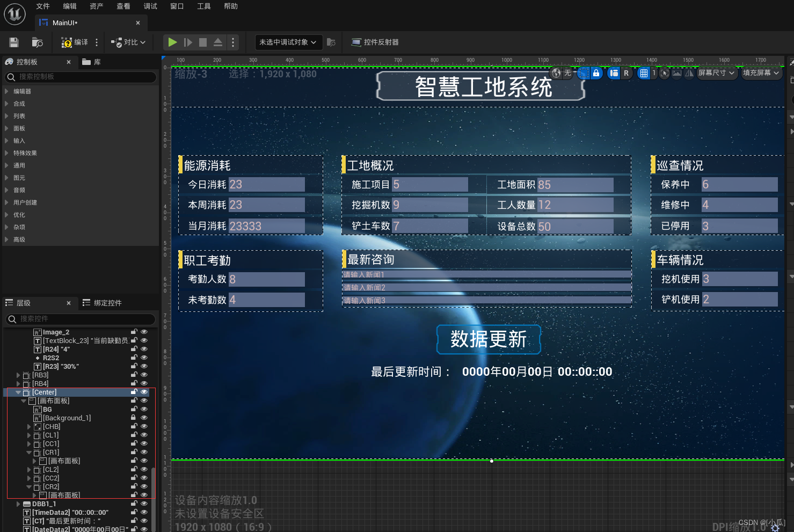Expand the 特殊效果 palette category
The height and width of the screenshot is (532, 794).
(x=6, y=153)
